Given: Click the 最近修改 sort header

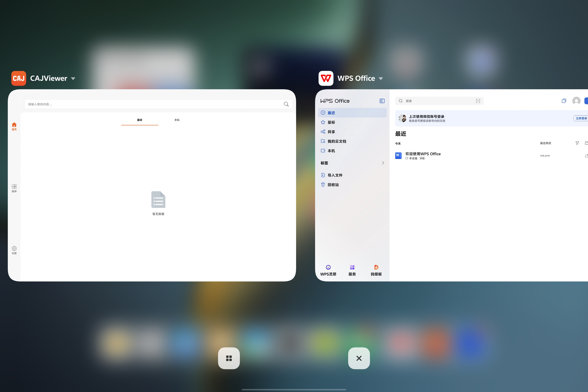Looking at the screenshot, I should [545, 143].
